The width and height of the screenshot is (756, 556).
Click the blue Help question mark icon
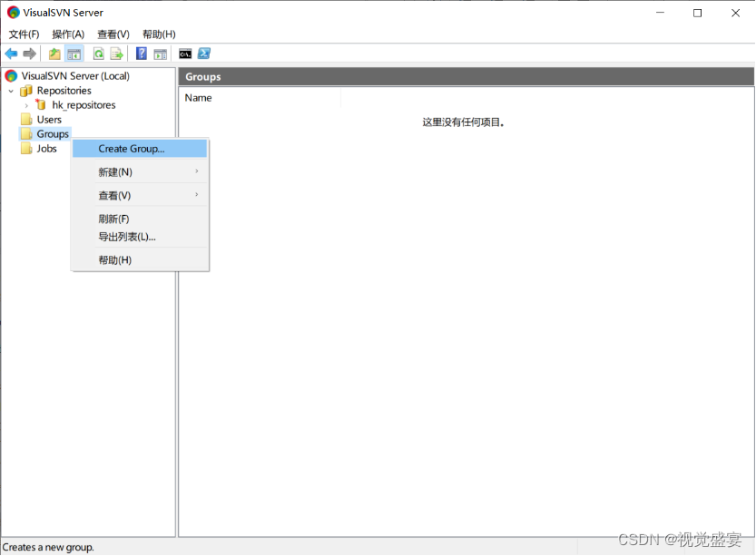(x=141, y=54)
